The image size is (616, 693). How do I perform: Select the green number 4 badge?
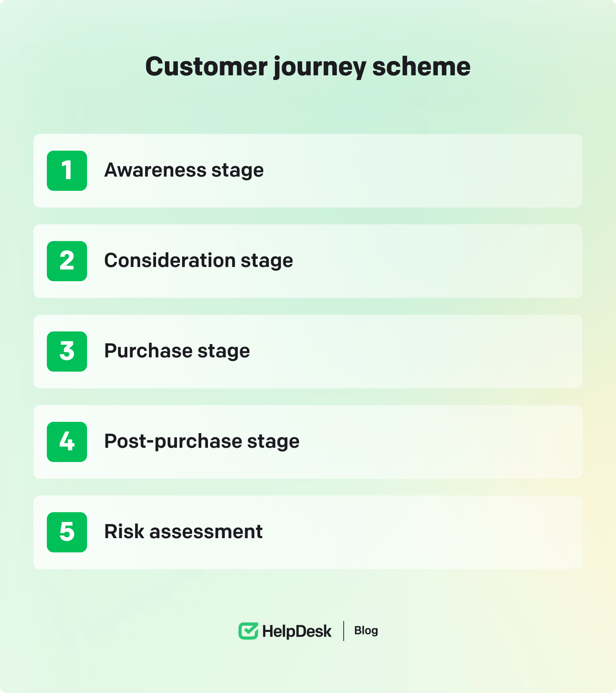click(67, 442)
